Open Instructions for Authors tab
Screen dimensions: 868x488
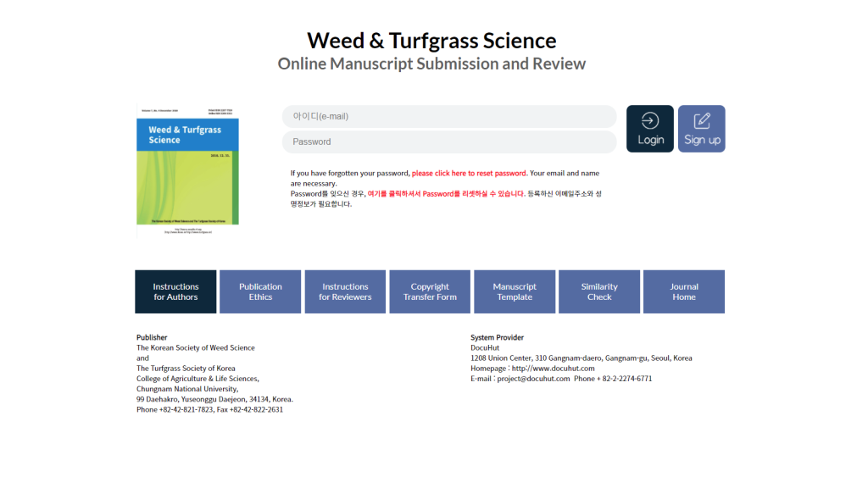pos(175,291)
